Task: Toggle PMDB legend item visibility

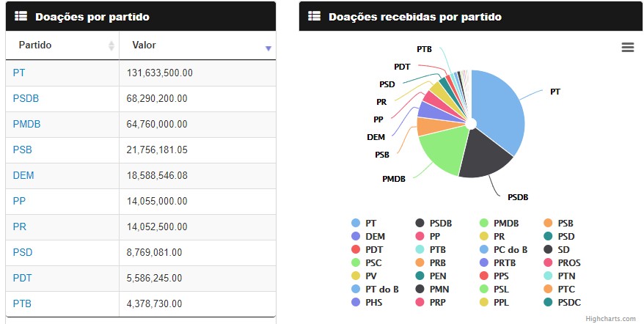Action: (505, 223)
